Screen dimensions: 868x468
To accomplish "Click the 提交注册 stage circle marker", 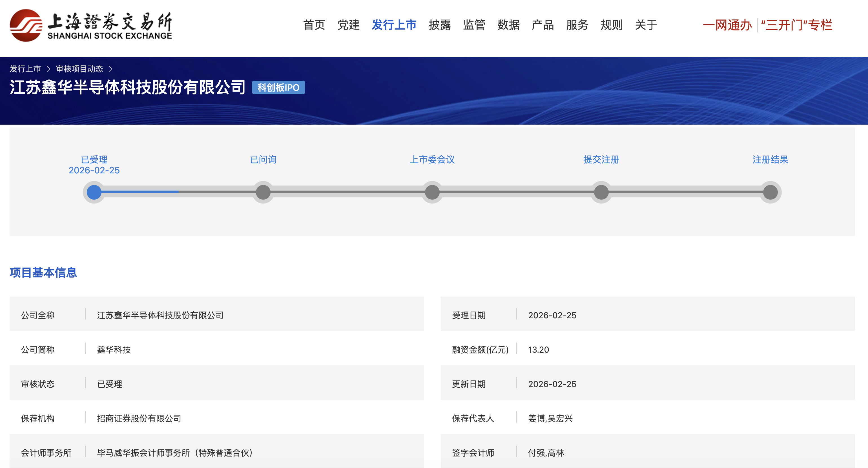I will click(601, 192).
